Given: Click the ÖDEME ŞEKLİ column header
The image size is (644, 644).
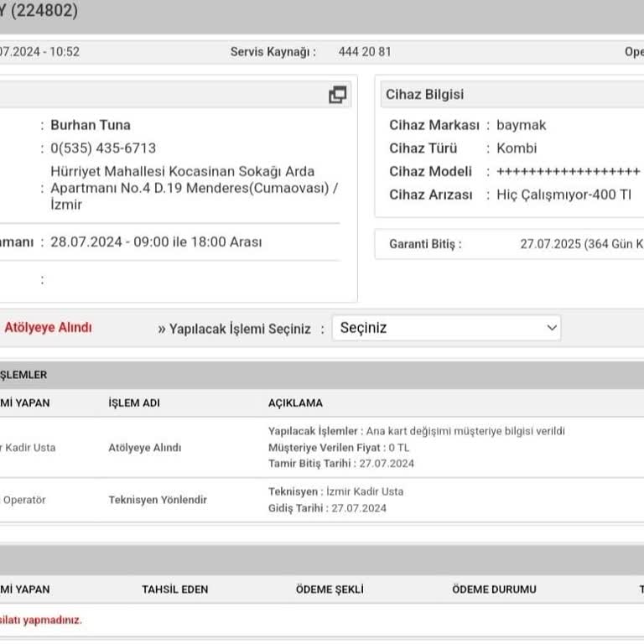Looking at the screenshot, I should click(328, 589).
